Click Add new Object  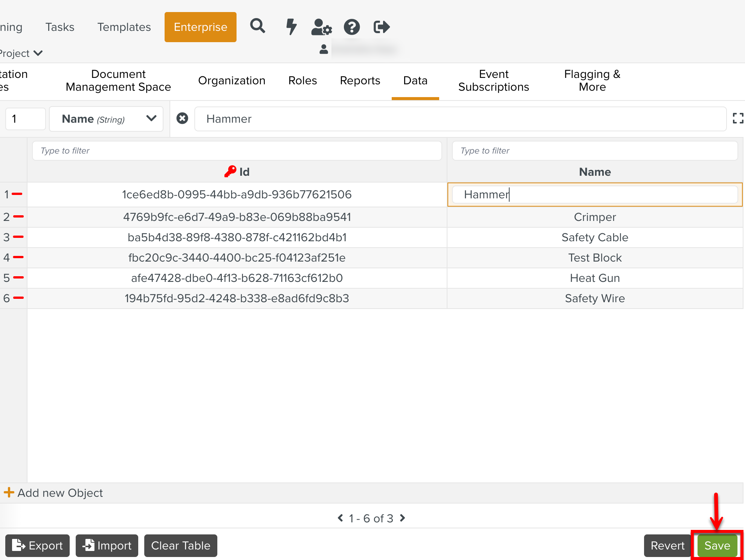53,493
